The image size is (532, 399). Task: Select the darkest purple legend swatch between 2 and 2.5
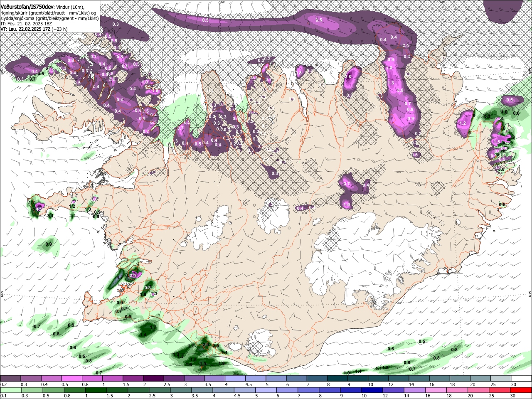[x=153, y=379]
